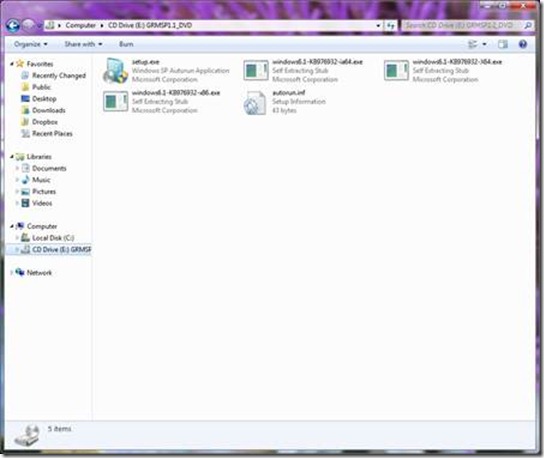Viewport: 544px width, 458px height.
Task: Expand the Videos library
Action: coord(17,203)
